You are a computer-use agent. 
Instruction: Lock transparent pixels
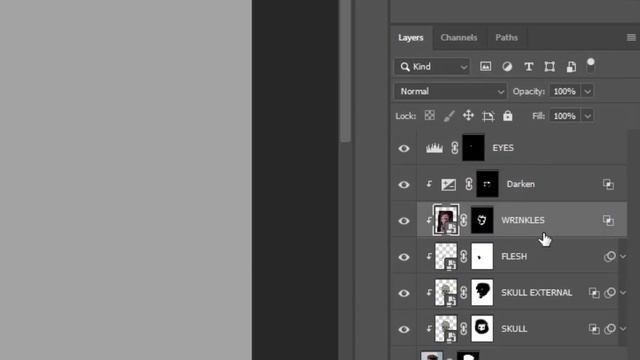click(x=429, y=116)
